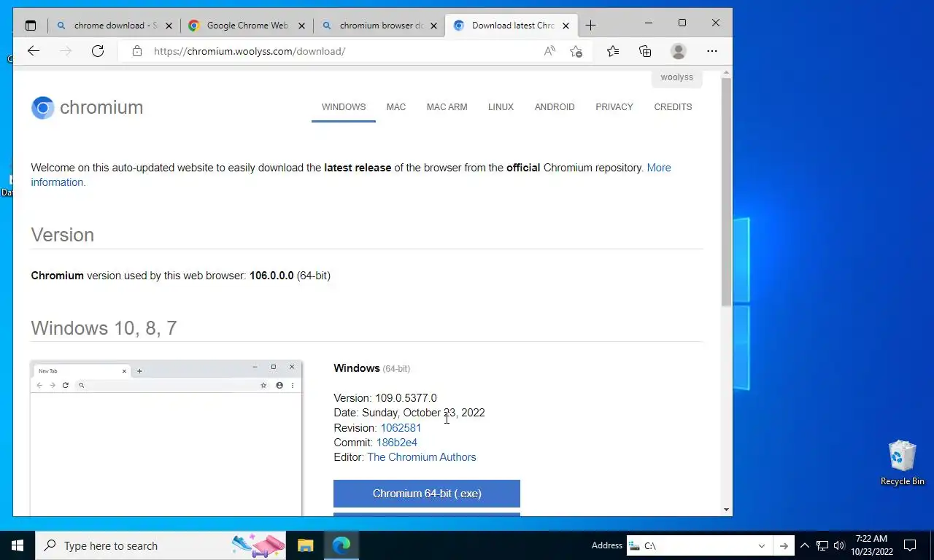This screenshot has width=934, height=560.
Task: Open revision 1062581 link
Action: [401, 428]
